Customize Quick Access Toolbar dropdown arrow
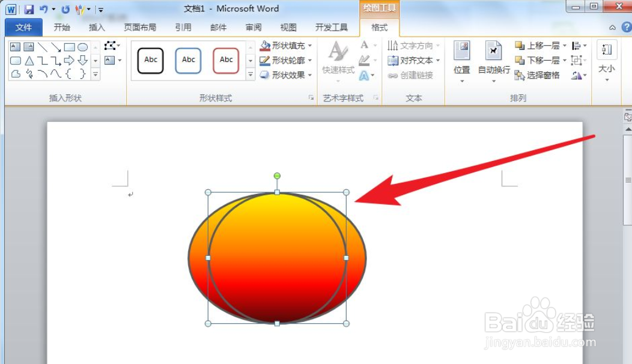The image size is (632, 364). click(101, 10)
